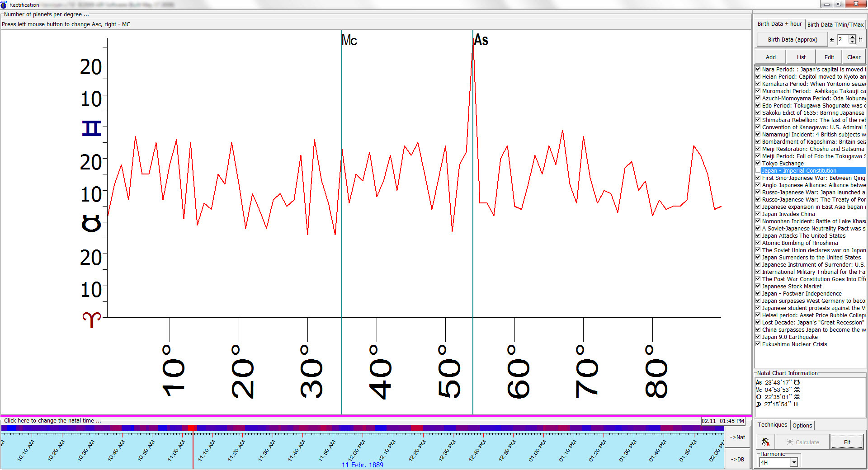Click the Add event button
This screenshot has width=868, height=470.
(770, 57)
